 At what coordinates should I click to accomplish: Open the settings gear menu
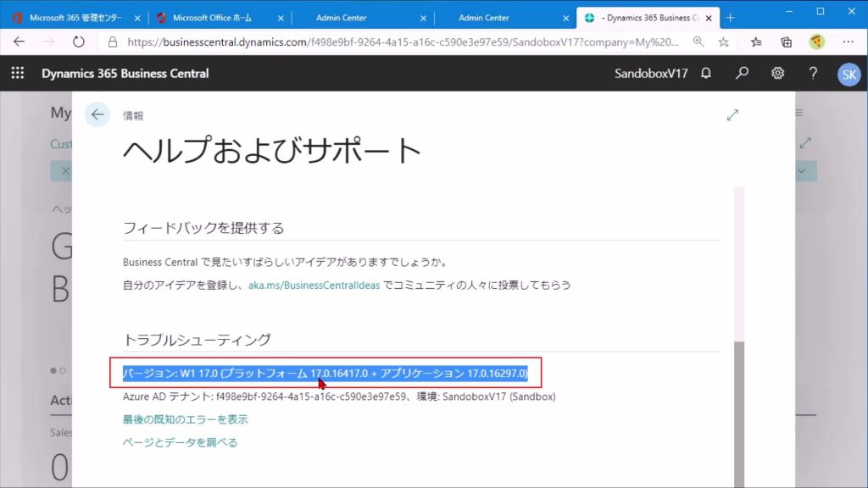778,73
